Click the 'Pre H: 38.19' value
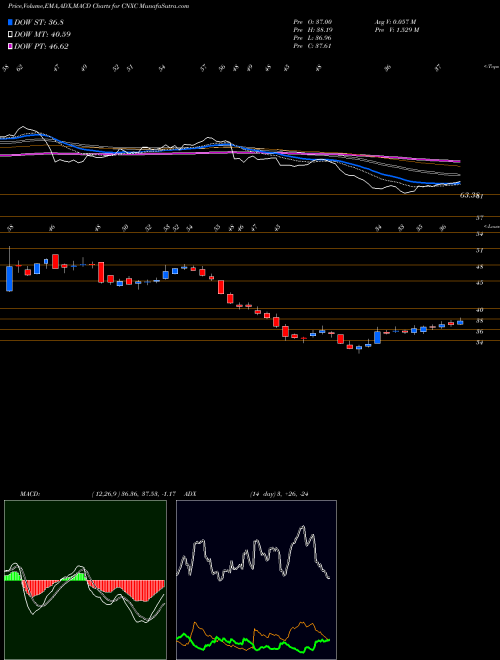This screenshot has width=500, height=660. pyautogui.click(x=312, y=30)
